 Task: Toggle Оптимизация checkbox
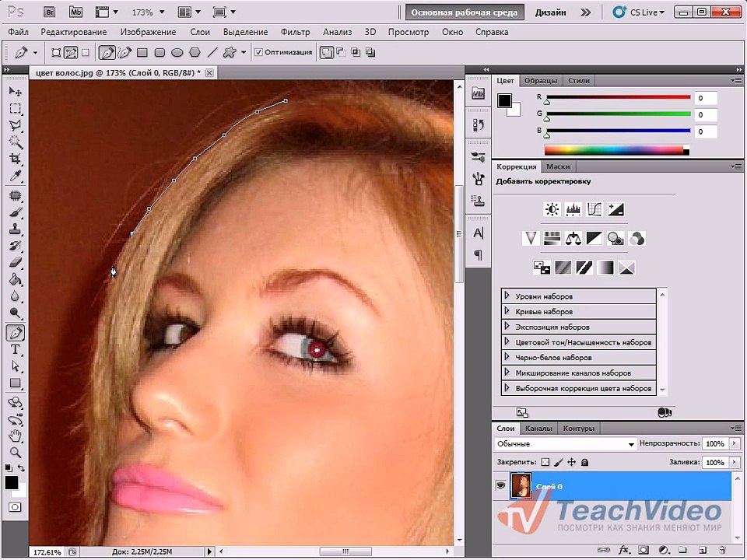click(258, 52)
